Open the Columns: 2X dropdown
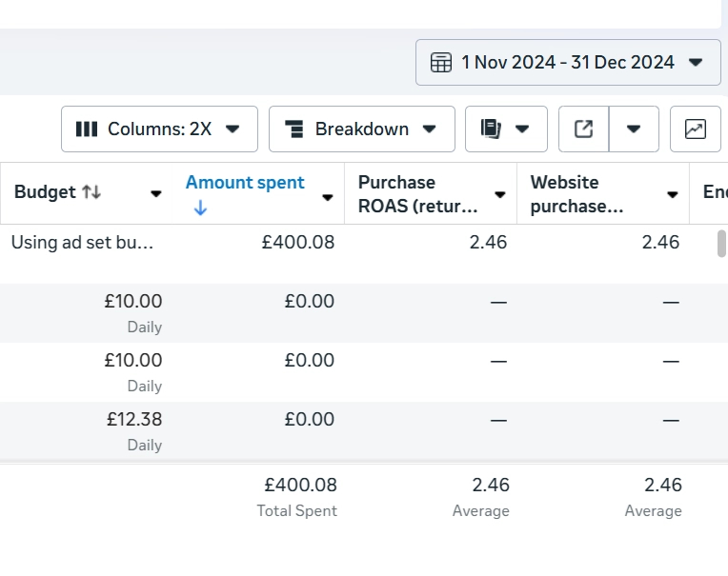728x576 pixels. tap(159, 129)
